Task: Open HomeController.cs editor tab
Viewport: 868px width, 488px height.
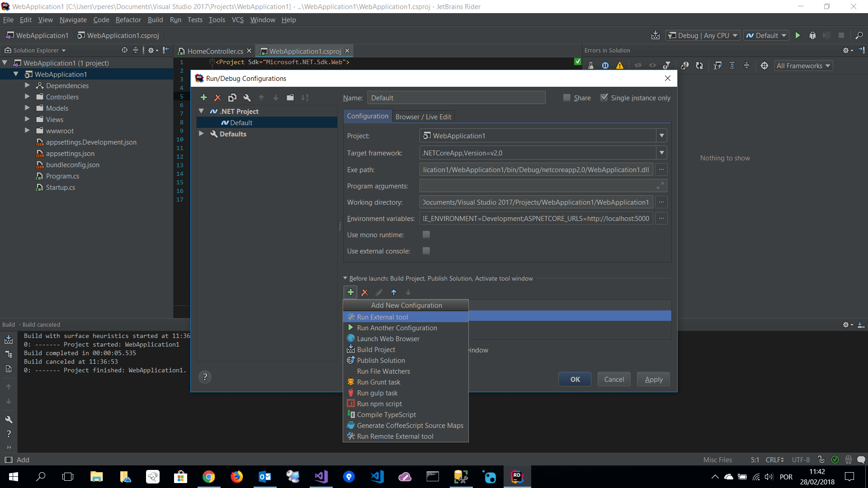Action: pyautogui.click(x=215, y=51)
